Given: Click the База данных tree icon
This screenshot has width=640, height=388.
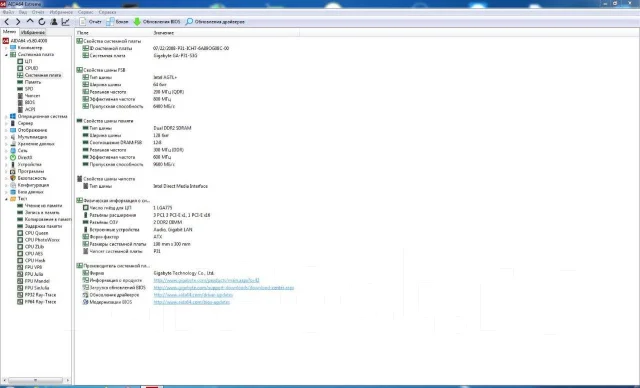Looking at the screenshot, I should click(13, 192).
